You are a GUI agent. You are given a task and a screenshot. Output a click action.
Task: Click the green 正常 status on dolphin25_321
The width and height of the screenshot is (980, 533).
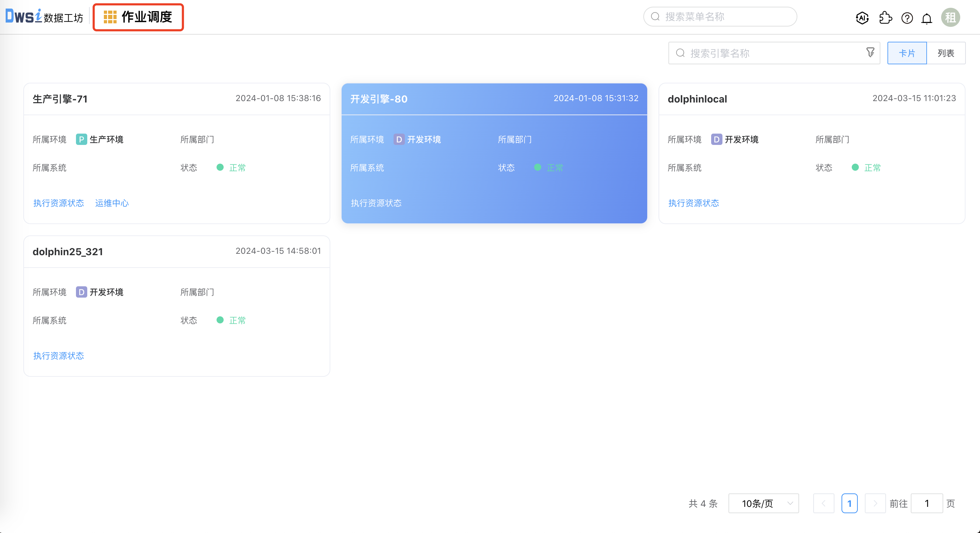[x=237, y=320]
